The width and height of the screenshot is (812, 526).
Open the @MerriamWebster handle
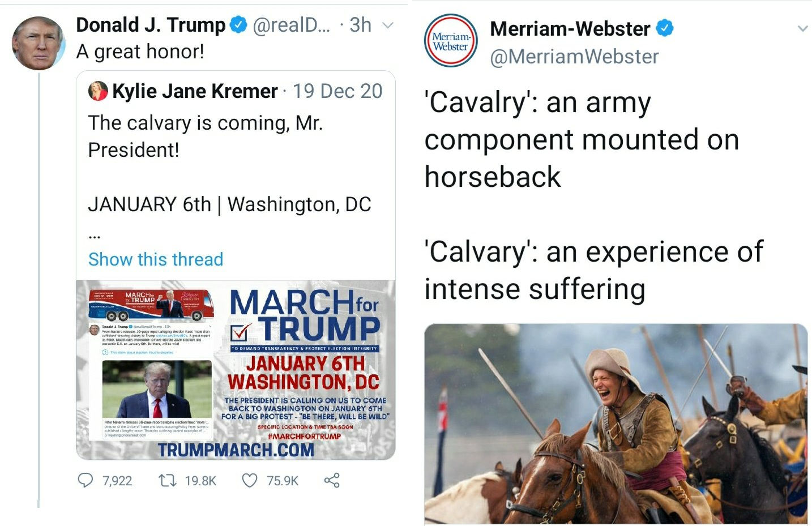(x=574, y=57)
